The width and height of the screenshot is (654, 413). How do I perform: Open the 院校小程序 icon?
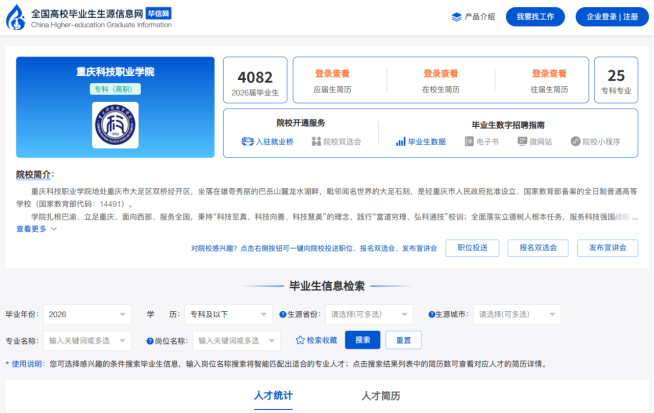coord(576,142)
